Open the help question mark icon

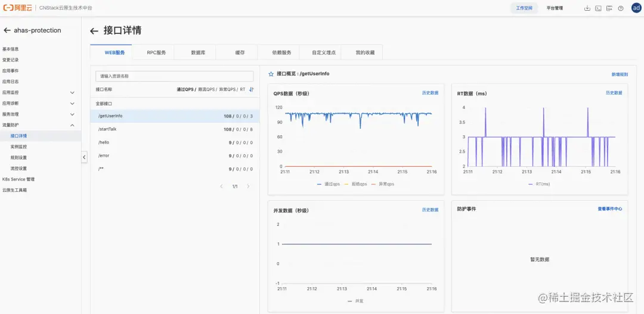(621, 8)
